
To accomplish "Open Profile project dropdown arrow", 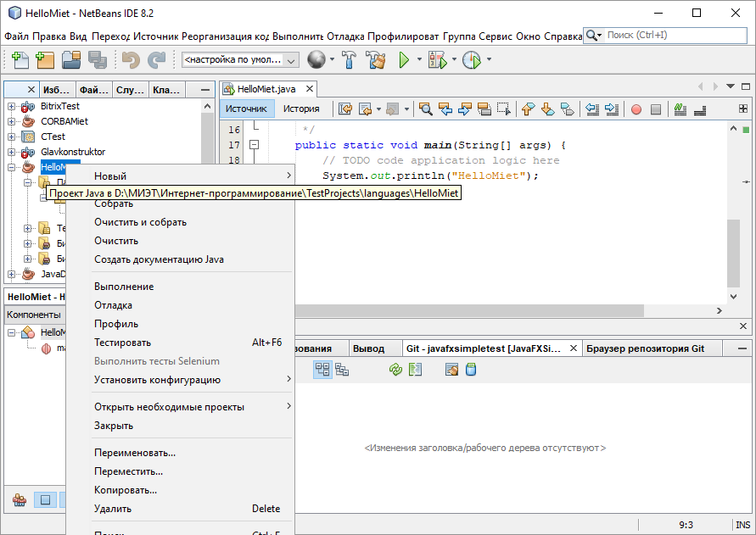I will (489, 59).
